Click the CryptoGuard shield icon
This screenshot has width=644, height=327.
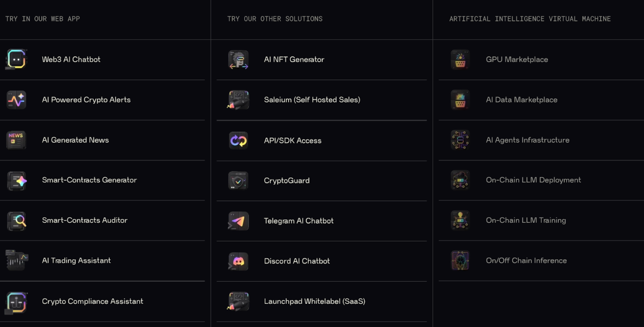click(238, 180)
